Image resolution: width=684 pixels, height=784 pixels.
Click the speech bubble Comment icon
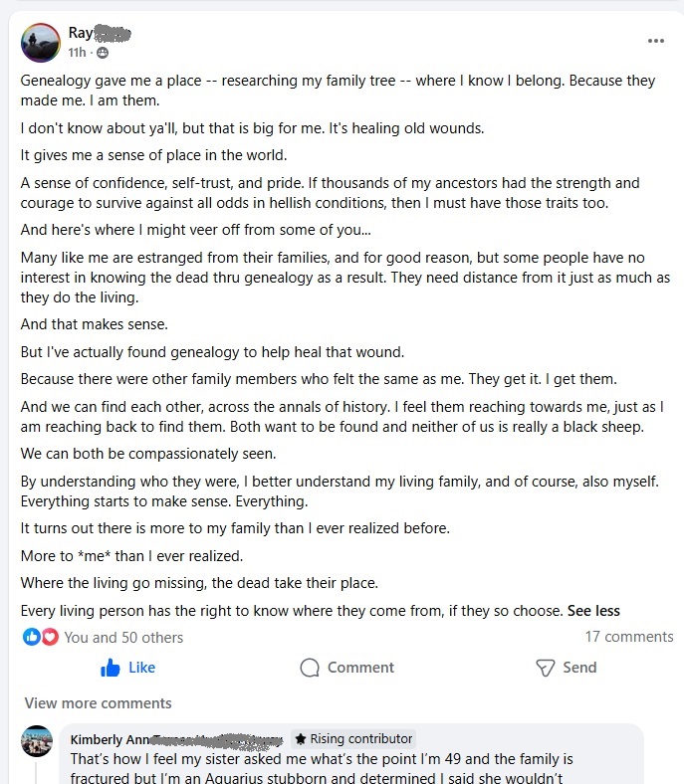[310, 668]
